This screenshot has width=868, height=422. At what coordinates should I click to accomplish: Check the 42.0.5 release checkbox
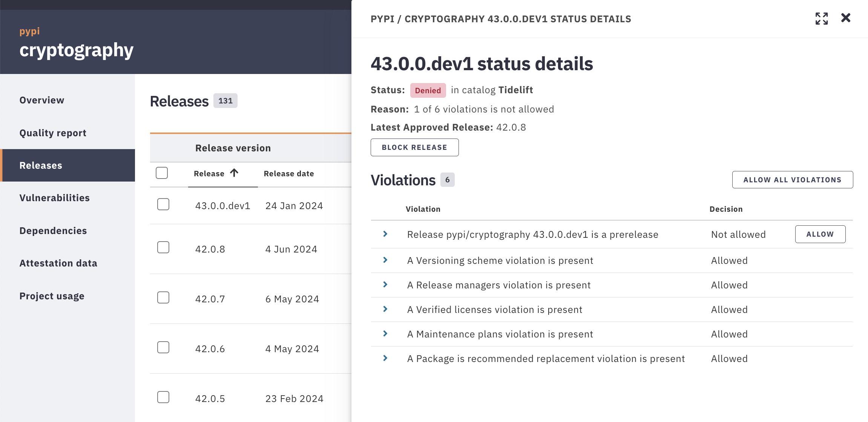coord(163,397)
